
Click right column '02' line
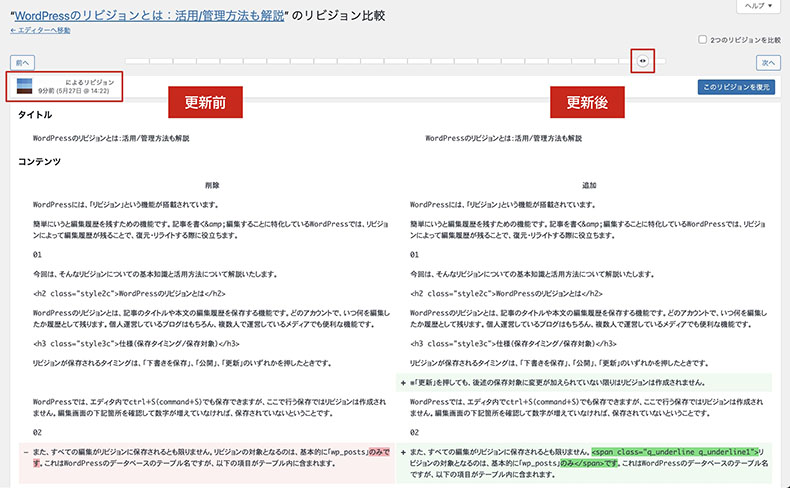coord(414,433)
